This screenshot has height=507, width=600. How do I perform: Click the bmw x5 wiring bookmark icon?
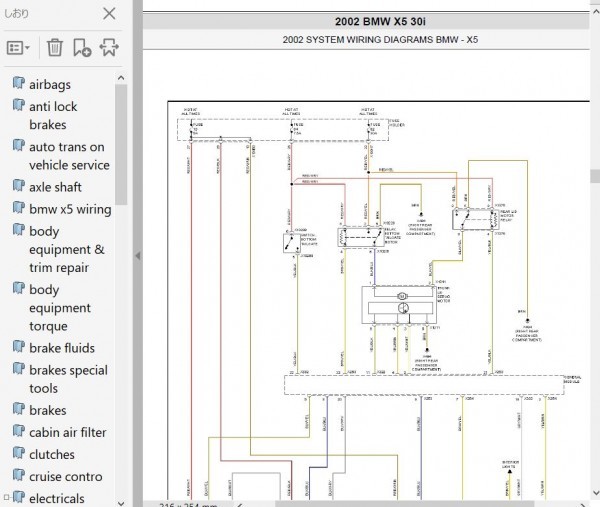[19, 208]
